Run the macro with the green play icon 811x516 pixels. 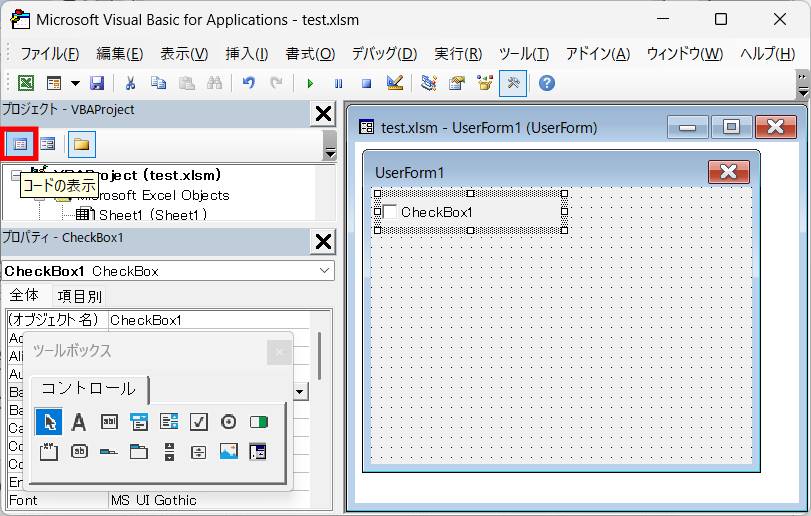310,83
